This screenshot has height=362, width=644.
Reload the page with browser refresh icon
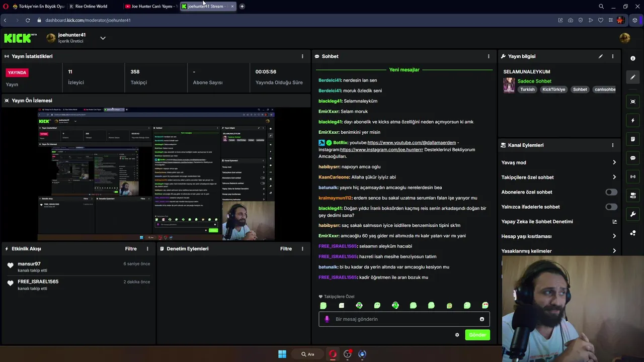pyautogui.click(x=28, y=20)
